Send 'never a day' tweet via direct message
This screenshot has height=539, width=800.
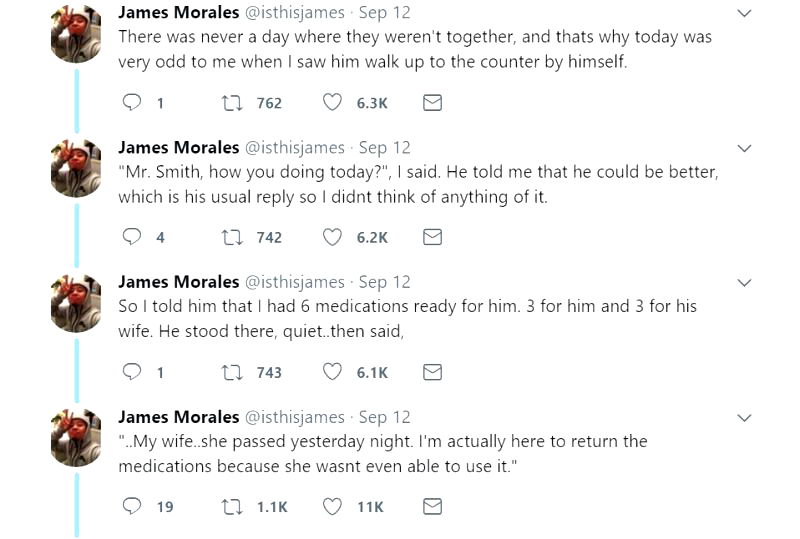tap(432, 102)
